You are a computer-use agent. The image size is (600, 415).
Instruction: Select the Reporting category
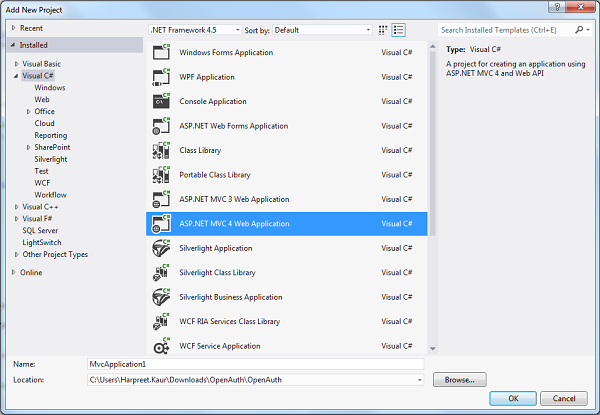pyautogui.click(x=51, y=135)
